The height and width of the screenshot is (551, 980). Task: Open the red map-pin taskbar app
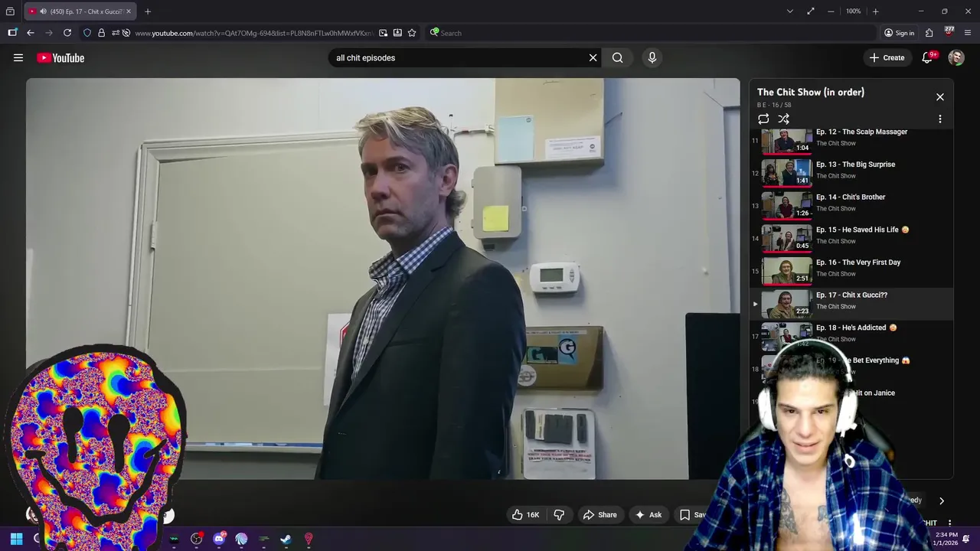pos(309,539)
